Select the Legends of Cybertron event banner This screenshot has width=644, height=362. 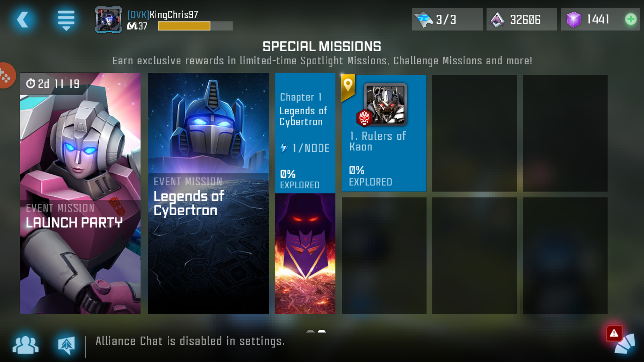point(208,193)
